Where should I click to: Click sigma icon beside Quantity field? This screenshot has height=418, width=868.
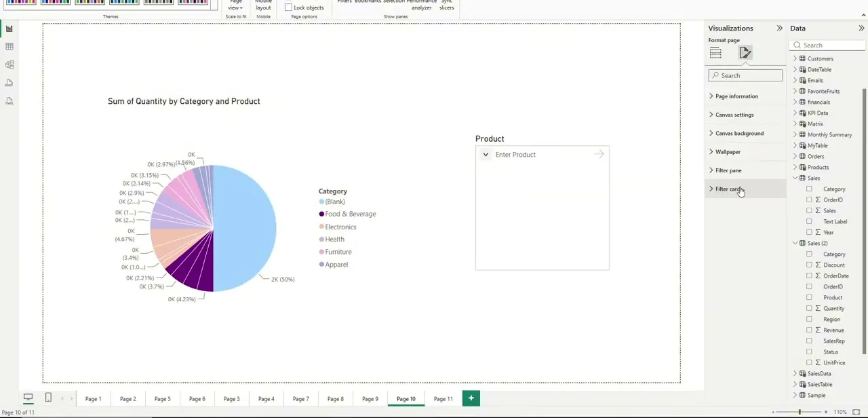[x=818, y=309]
